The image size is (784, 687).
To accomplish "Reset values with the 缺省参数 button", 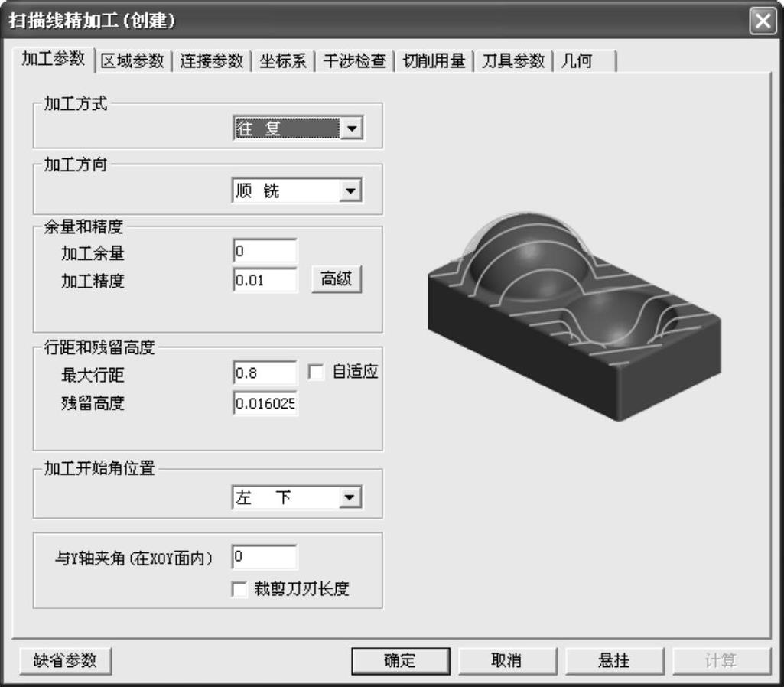I will pyautogui.click(x=65, y=660).
